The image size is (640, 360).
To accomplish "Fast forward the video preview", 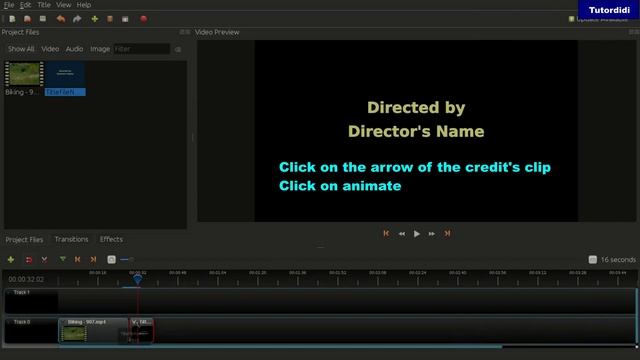I will pos(431,233).
